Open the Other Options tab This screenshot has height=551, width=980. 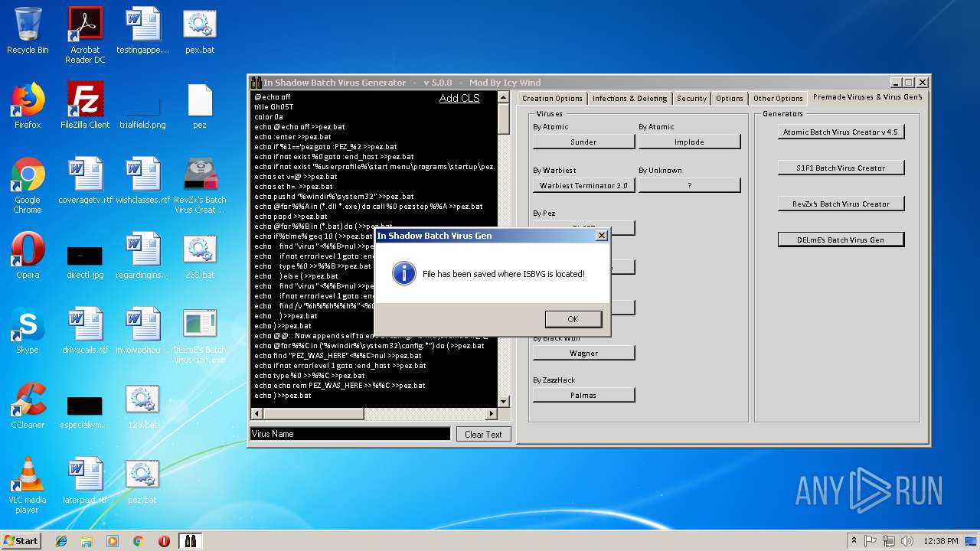pyautogui.click(x=778, y=98)
